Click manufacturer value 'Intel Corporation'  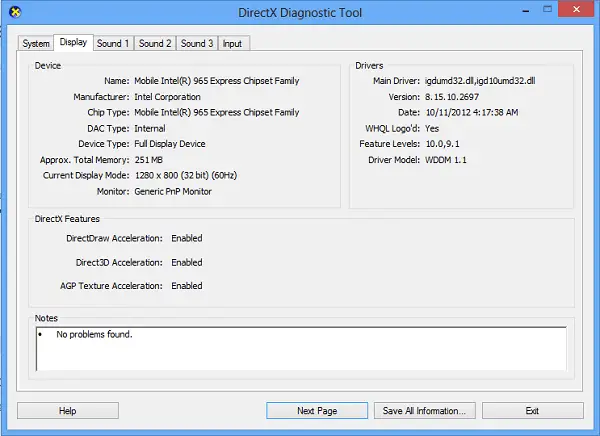pyautogui.click(x=167, y=97)
